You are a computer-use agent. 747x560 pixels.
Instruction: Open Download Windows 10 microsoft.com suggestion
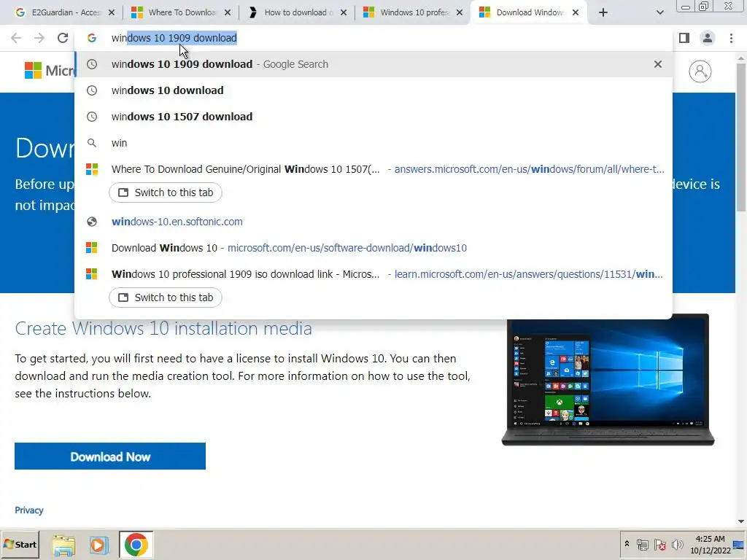tap(373, 248)
